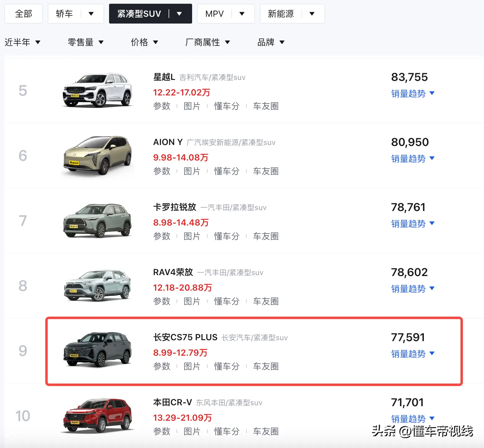This screenshot has height=448, width=484.
Task: Open the 卡罗拉锐放 car thumbnail
Action: [x=98, y=220]
